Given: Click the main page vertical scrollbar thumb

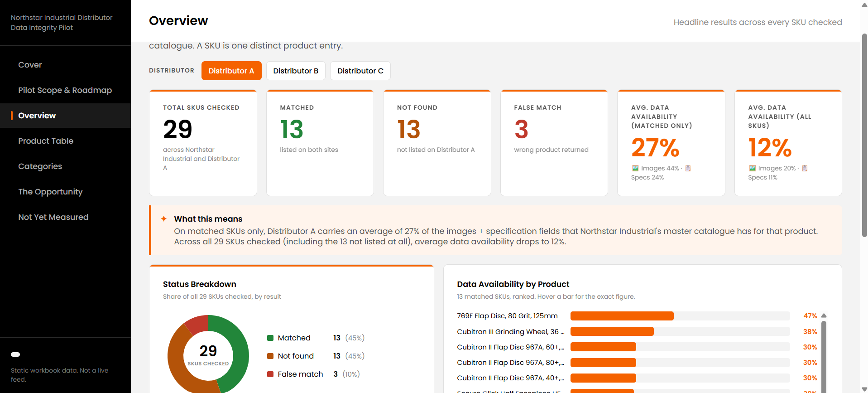Looking at the screenshot, I should coord(864,135).
